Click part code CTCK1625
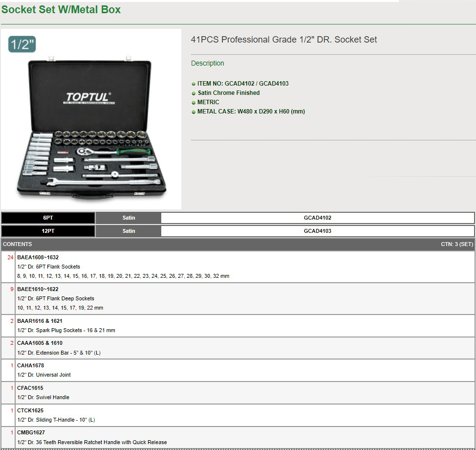 pos(30,410)
